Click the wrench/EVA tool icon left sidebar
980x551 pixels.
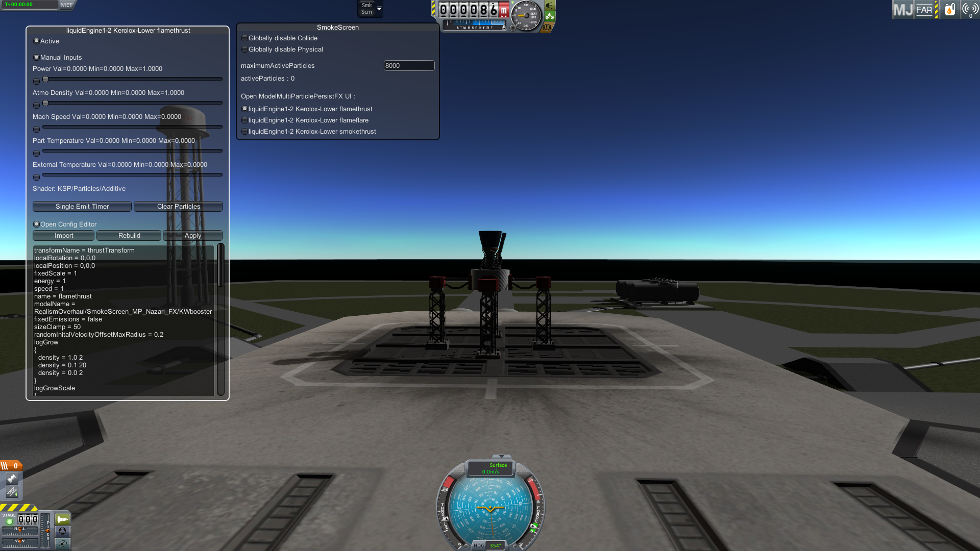pos(11,479)
